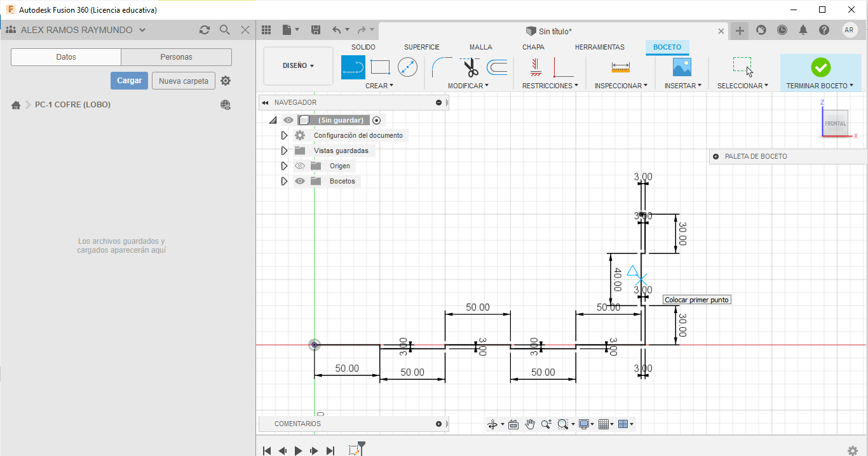Switch to the CHAPA tab
The width and height of the screenshot is (868, 456).
533,47
